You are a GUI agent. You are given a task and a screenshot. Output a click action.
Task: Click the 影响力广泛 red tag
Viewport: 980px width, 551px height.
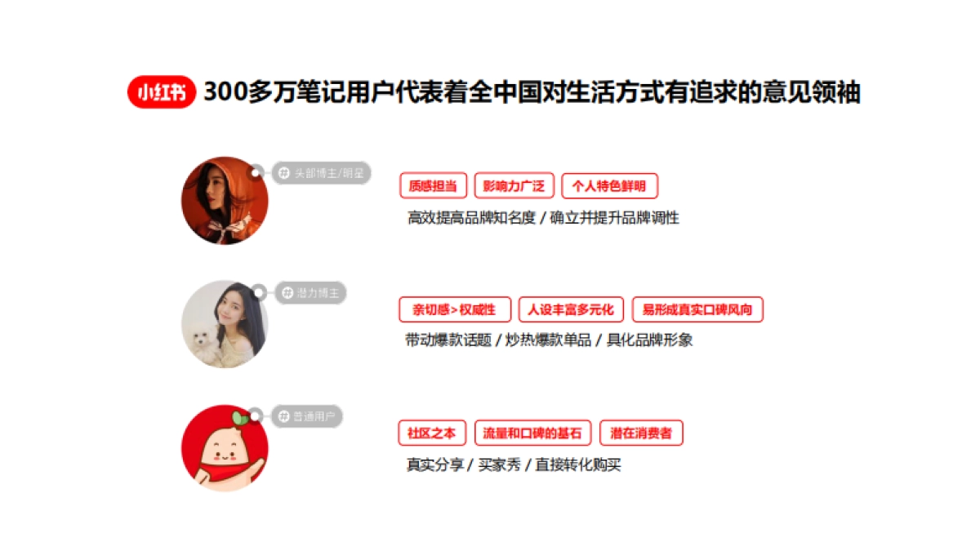(514, 186)
